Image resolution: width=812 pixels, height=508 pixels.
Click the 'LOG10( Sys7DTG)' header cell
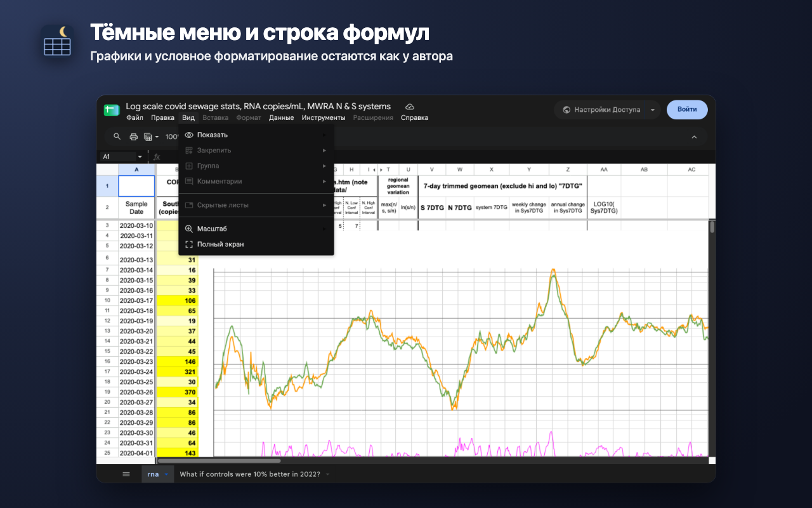[x=604, y=208]
